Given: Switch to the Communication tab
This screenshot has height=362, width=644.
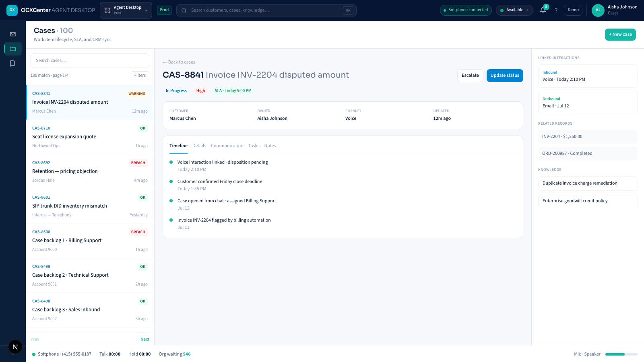Looking at the screenshot, I should tap(227, 146).
